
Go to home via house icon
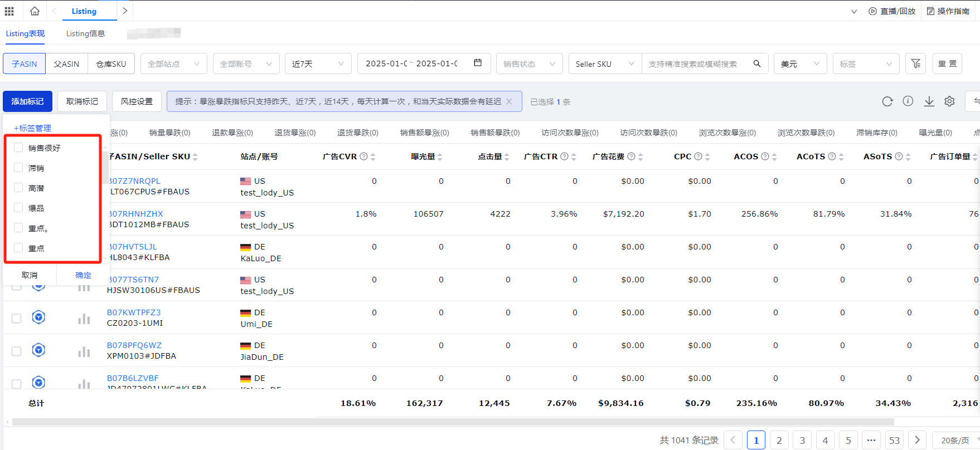click(x=35, y=11)
